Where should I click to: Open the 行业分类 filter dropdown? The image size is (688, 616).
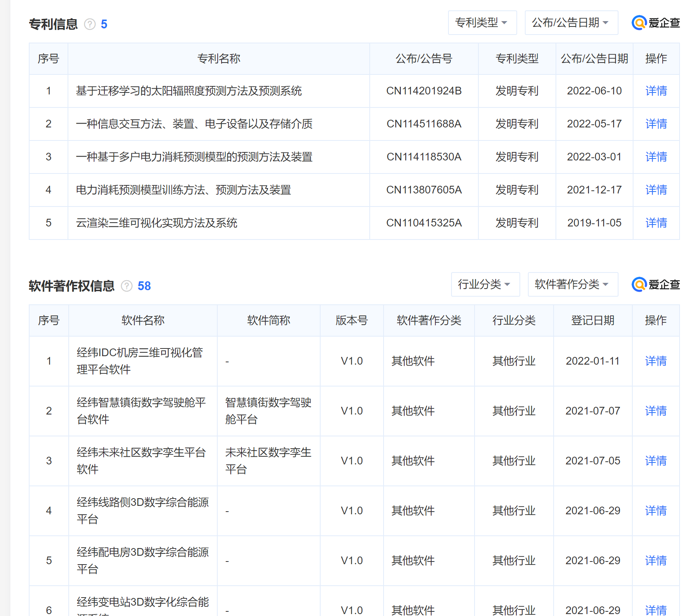point(485,284)
